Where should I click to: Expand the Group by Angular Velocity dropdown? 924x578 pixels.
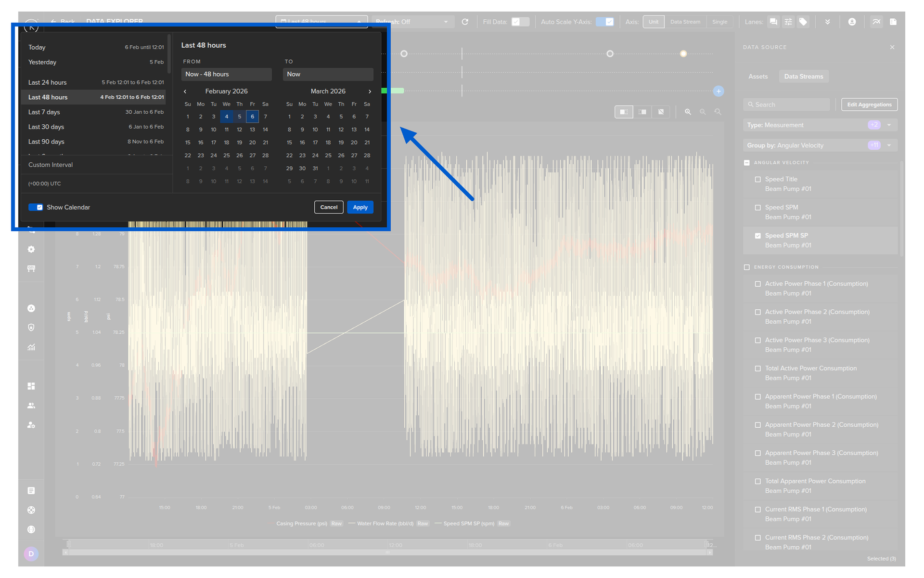point(889,145)
